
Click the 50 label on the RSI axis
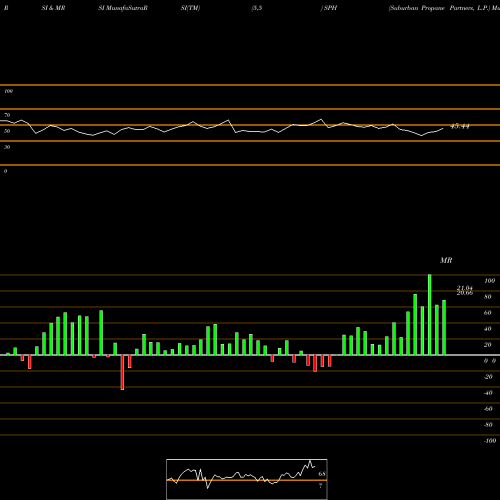(7, 131)
